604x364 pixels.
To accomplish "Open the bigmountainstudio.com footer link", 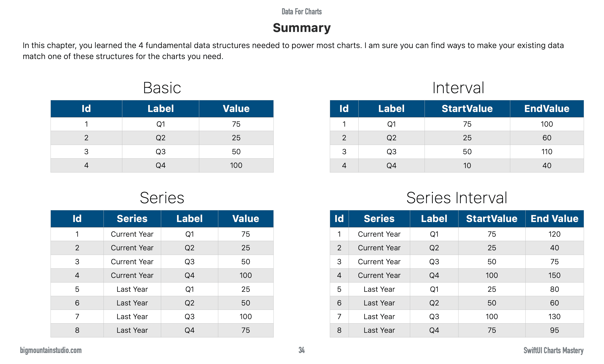I will click(51, 350).
